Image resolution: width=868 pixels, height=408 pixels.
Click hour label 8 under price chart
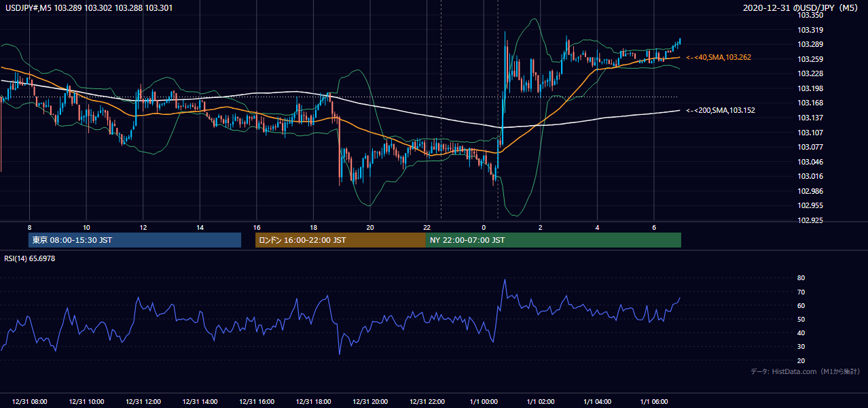[x=30, y=227]
